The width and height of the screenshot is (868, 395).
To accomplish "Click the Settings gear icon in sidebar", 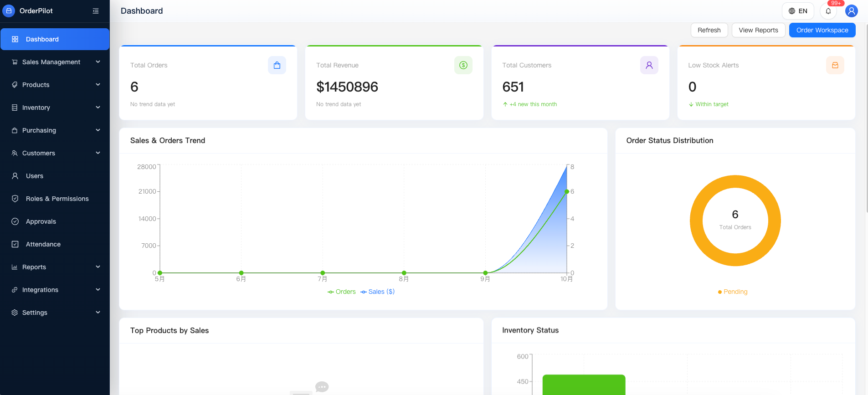I will tap(15, 313).
